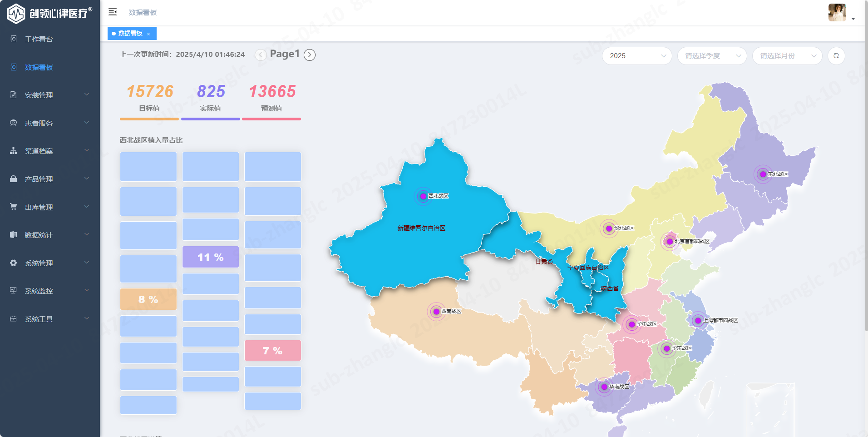The width and height of the screenshot is (868, 437).
Task: Expand the 安装管理 menu chevron
Action: pyautogui.click(x=87, y=94)
